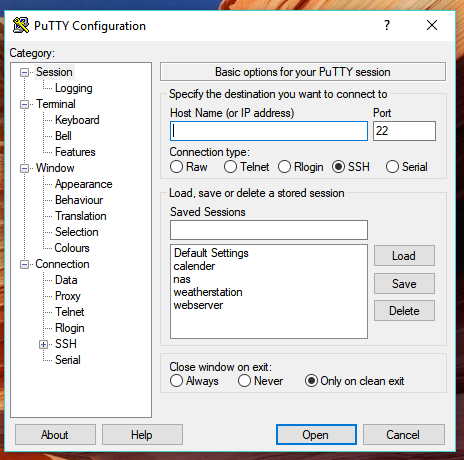Select the Raw connection type
The width and height of the screenshot is (464, 460).
176,167
